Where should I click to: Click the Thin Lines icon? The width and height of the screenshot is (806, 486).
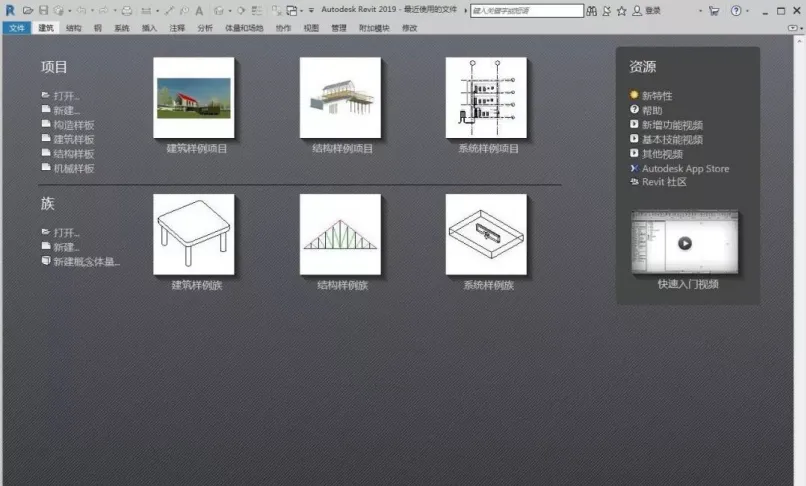pyautogui.click(x=257, y=10)
